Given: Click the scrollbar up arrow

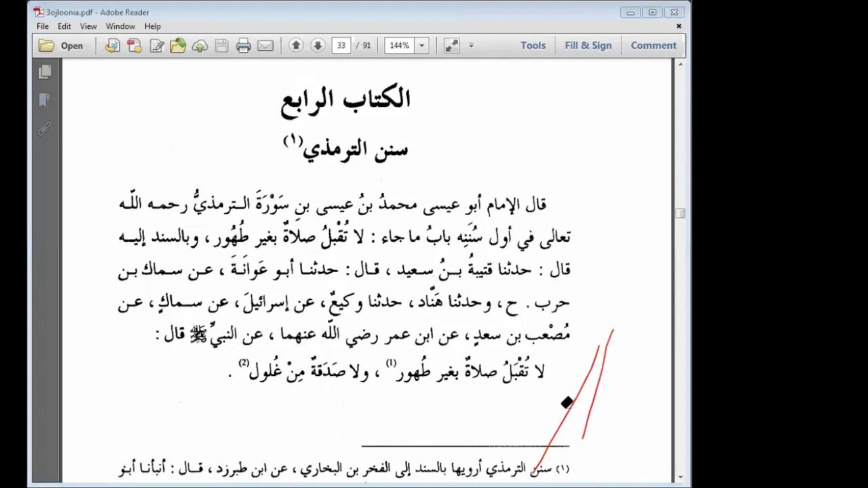Looking at the screenshot, I should tap(680, 64).
